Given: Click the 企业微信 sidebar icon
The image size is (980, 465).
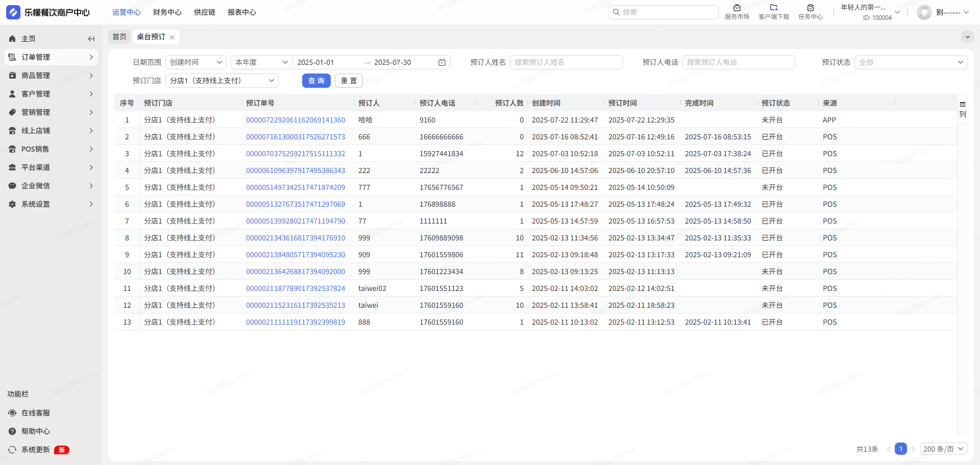Looking at the screenshot, I should pos(12,186).
